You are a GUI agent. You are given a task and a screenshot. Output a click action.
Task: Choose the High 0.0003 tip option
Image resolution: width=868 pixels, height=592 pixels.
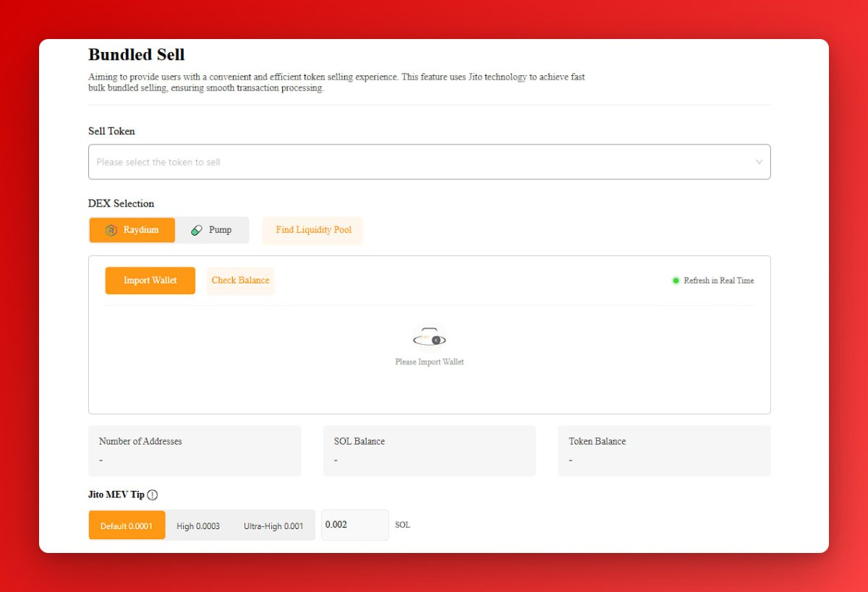tap(198, 525)
